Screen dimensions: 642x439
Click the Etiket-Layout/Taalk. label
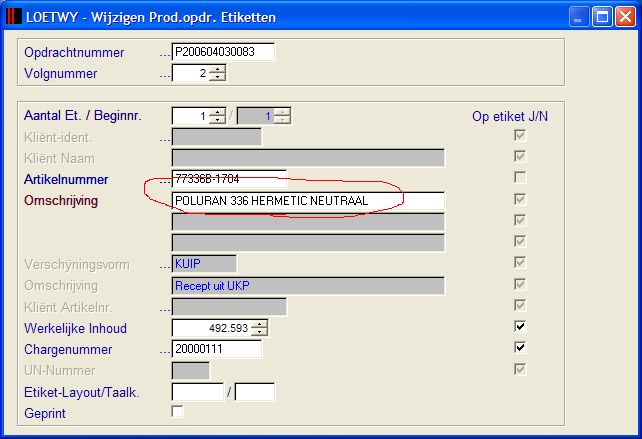[x=82, y=392]
